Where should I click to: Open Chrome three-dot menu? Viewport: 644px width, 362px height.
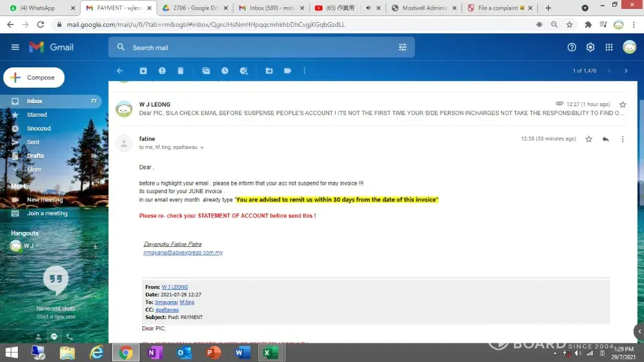[634, 24]
